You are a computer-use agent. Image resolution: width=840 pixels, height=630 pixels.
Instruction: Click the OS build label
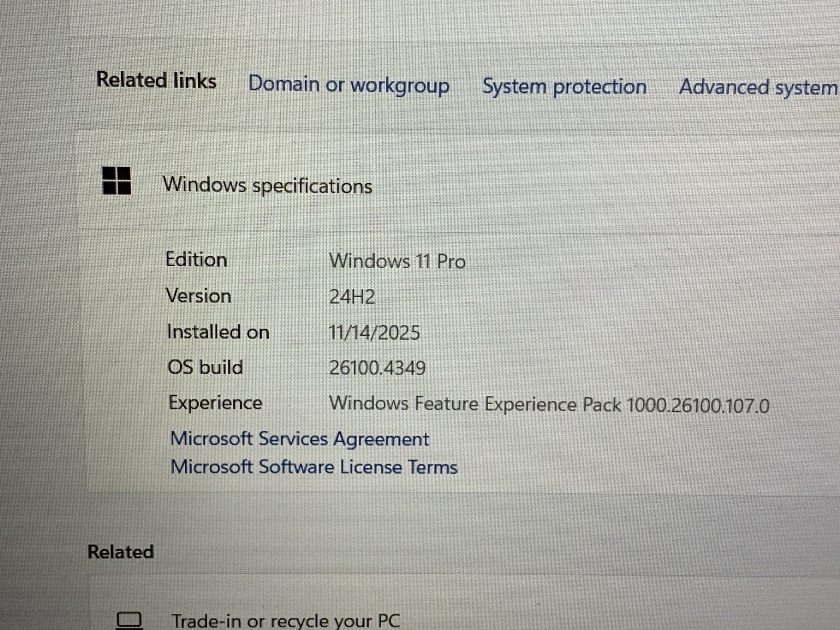(x=205, y=367)
